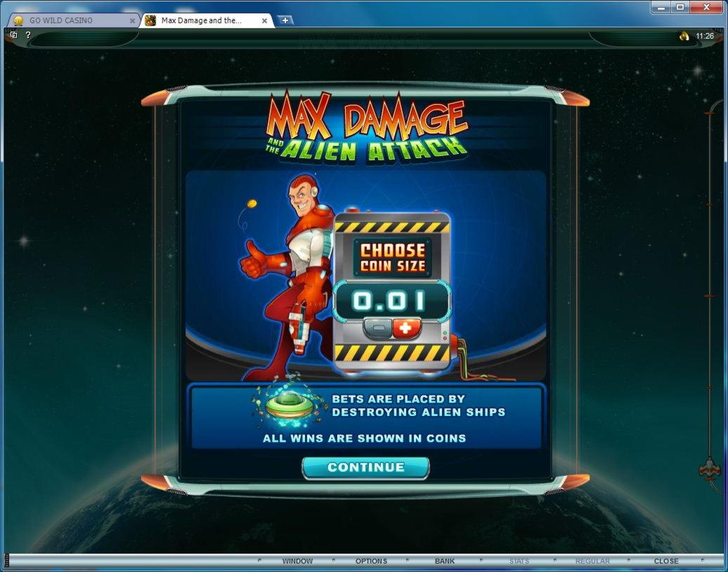The width and height of the screenshot is (728, 572).
Task: Decrease coin size with minus button
Action: [x=378, y=328]
